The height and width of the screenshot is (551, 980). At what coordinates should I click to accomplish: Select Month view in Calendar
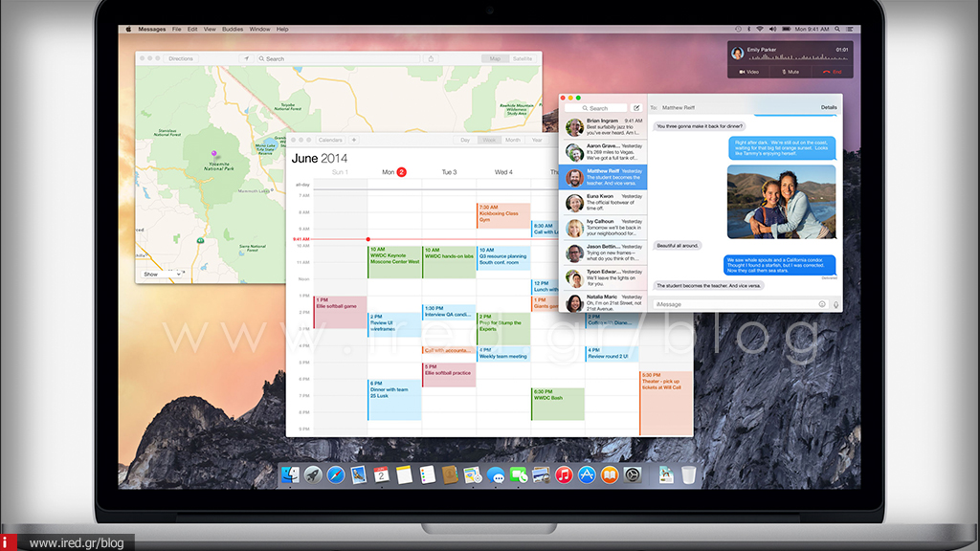[x=513, y=140]
